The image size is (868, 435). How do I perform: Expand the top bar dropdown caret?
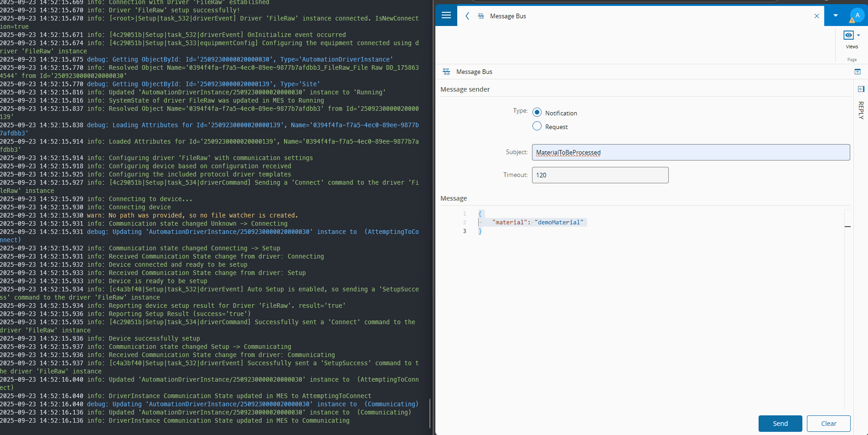click(x=835, y=16)
